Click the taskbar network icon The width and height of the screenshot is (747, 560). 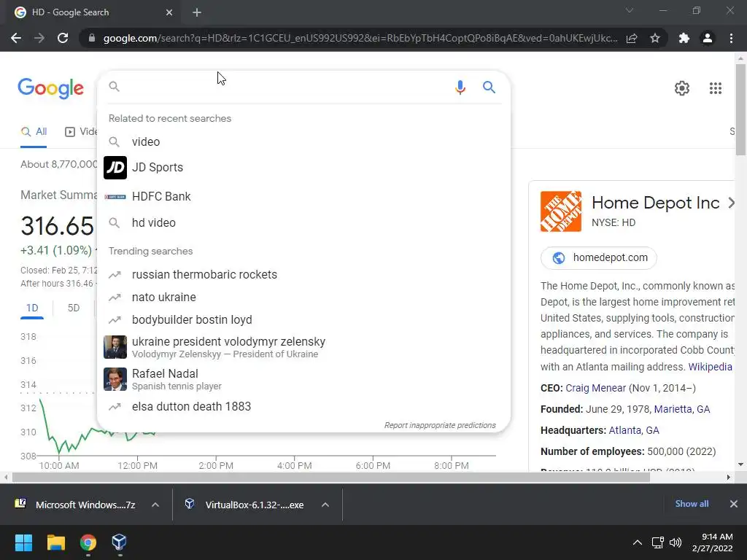658,542
